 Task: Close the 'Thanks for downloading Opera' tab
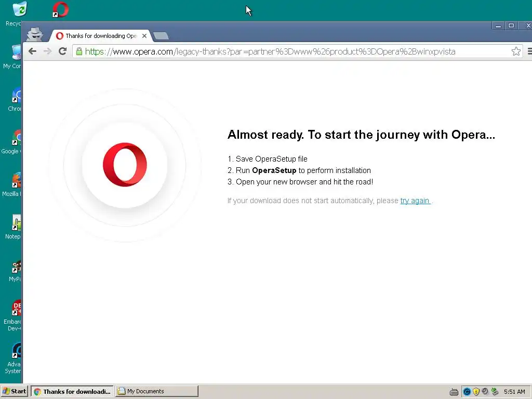pos(144,36)
